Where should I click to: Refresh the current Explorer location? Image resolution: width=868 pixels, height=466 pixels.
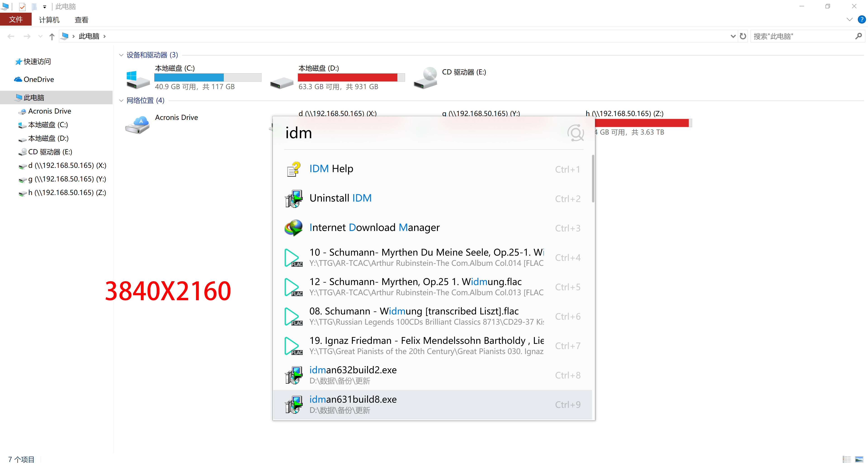[x=743, y=36]
